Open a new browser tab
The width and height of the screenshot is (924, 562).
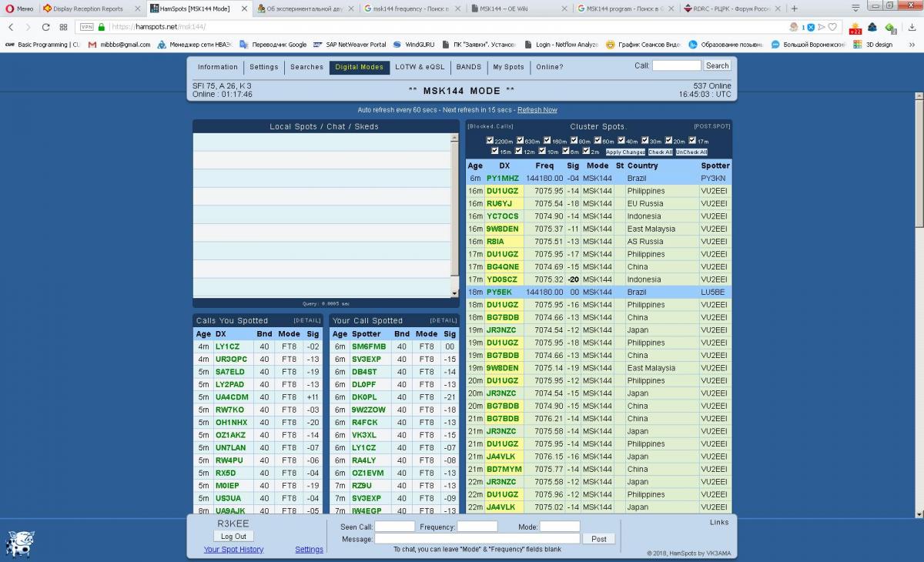[x=794, y=8]
